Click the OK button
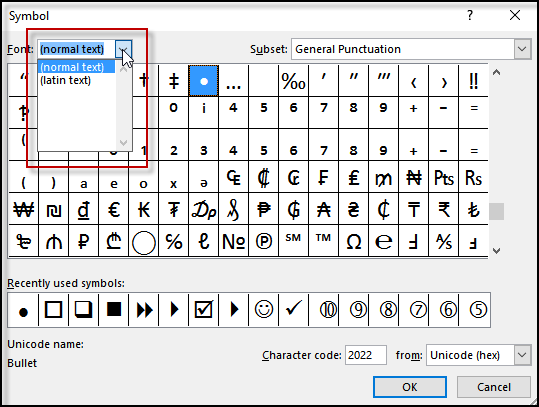 (x=410, y=387)
